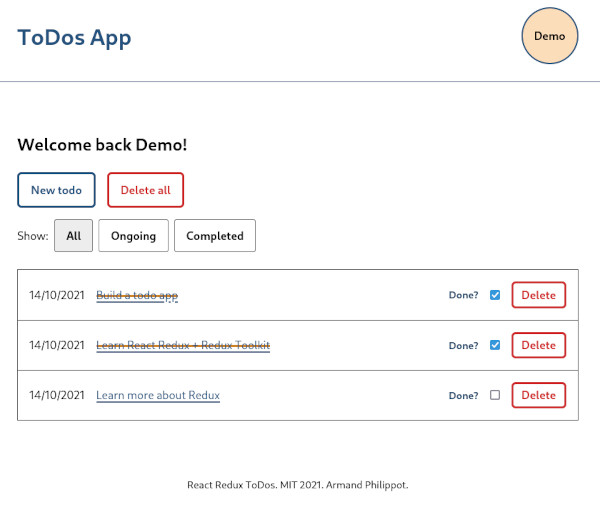Image resolution: width=600 pixels, height=507 pixels.
Task: Click the Done? label for Learn more about Redux
Action: click(x=463, y=396)
